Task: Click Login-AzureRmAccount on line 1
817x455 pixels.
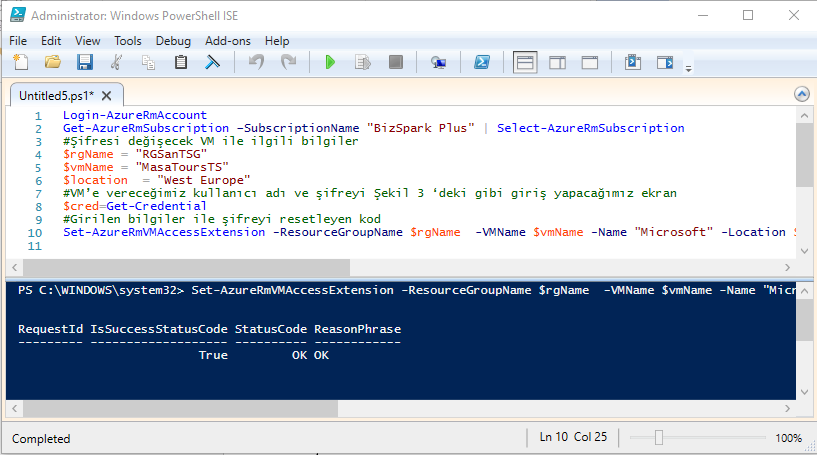Action: click(x=135, y=115)
